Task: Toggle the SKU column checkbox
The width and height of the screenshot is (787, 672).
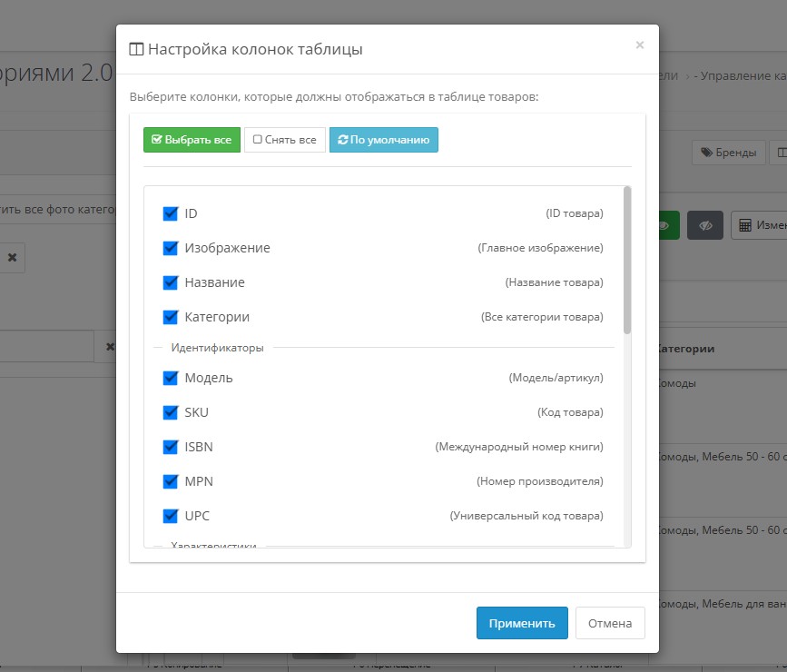Action: coord(170,412)
